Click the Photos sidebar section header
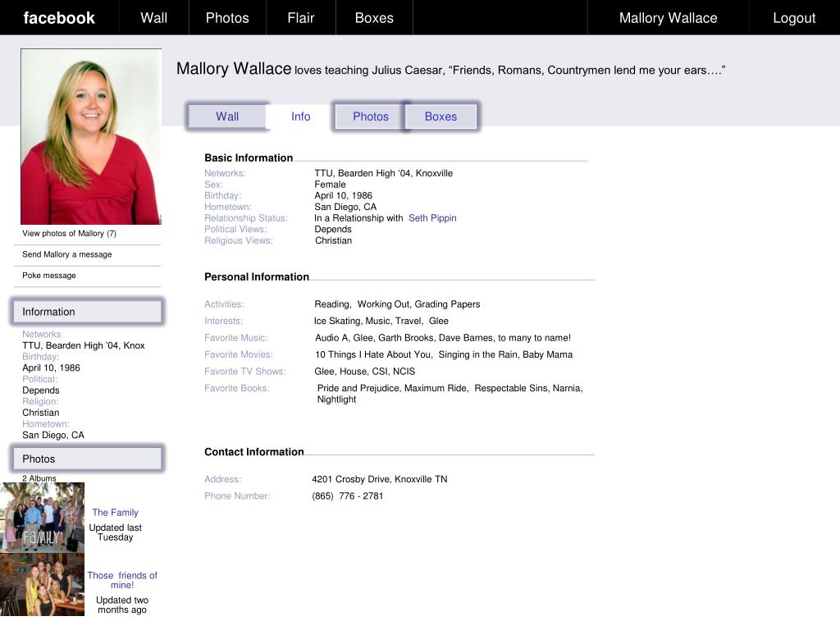 point(87,459)
